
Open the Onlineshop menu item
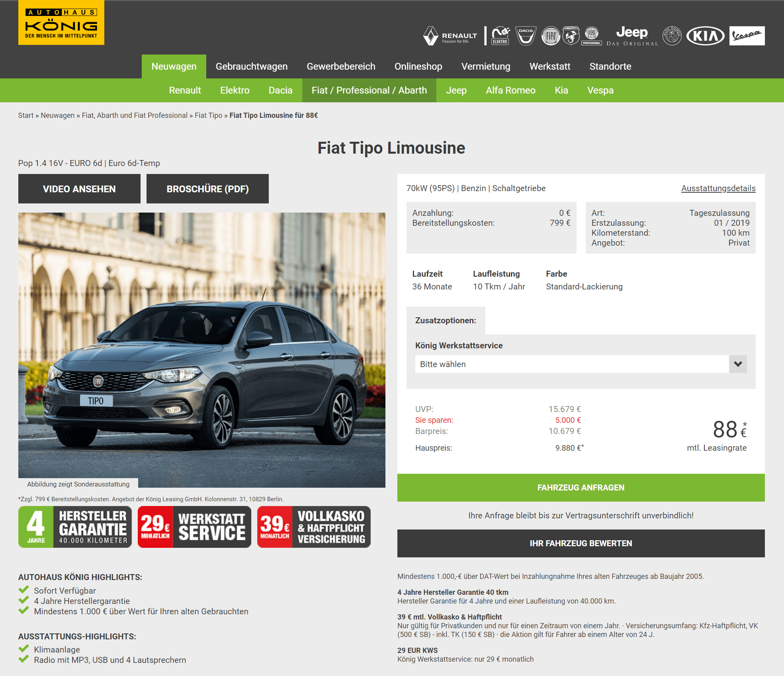[418, 66]
